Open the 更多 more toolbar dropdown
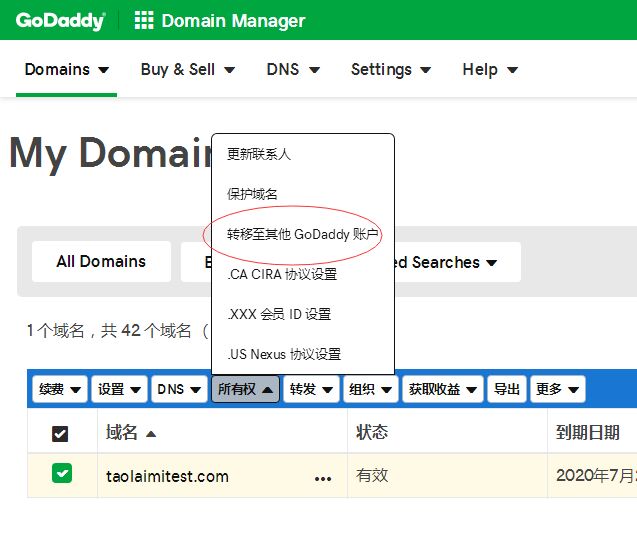Viewport: 637px width, 543px height. pyautogui.click(x=557, y=389)
